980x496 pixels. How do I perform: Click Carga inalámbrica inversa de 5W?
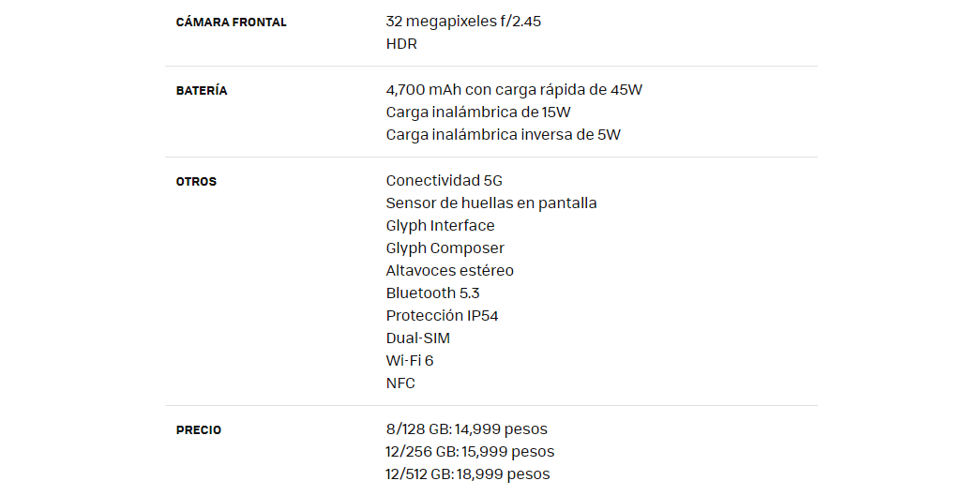coord(503,134)
